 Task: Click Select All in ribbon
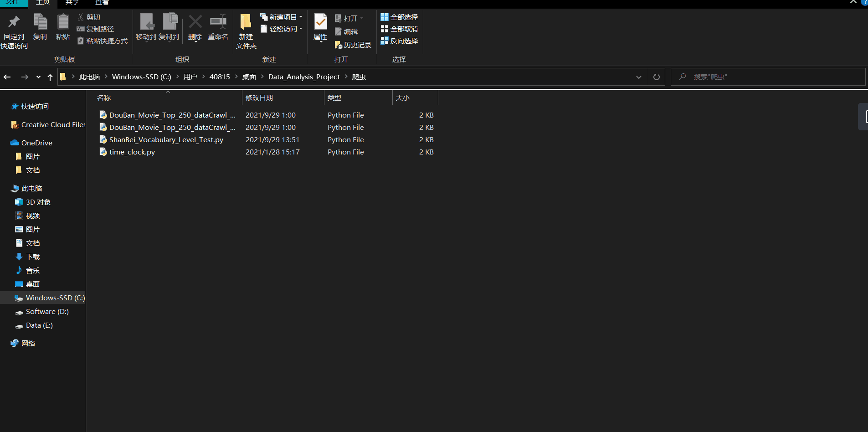coord(399,17)
